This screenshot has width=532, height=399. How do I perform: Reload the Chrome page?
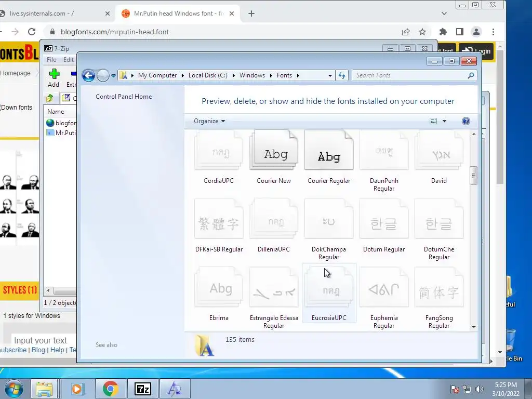[32, 32]
